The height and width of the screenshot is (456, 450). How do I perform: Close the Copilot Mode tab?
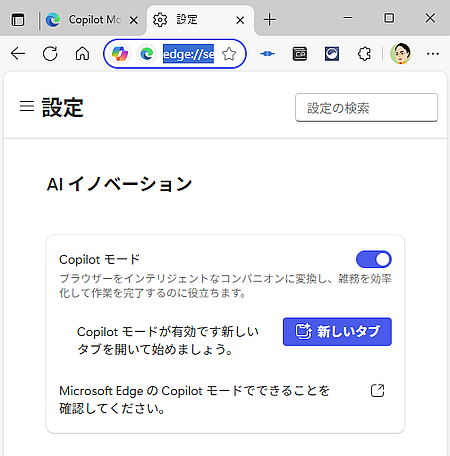click(134, 20)
